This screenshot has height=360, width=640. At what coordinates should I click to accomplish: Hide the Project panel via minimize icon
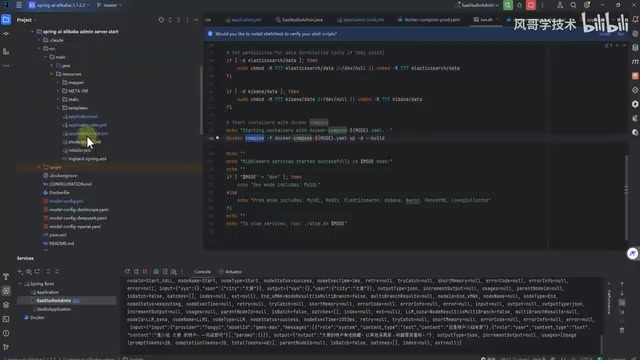click(x=196, y=20)
